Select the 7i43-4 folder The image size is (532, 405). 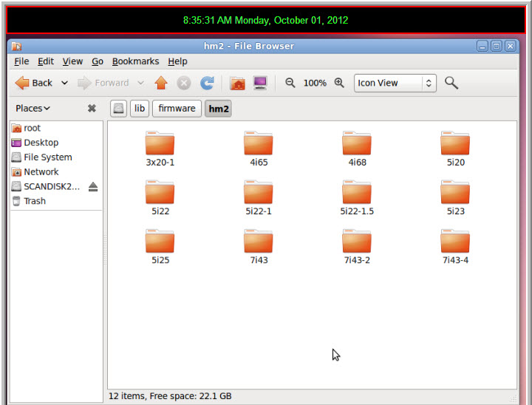(x=455, y=246)
